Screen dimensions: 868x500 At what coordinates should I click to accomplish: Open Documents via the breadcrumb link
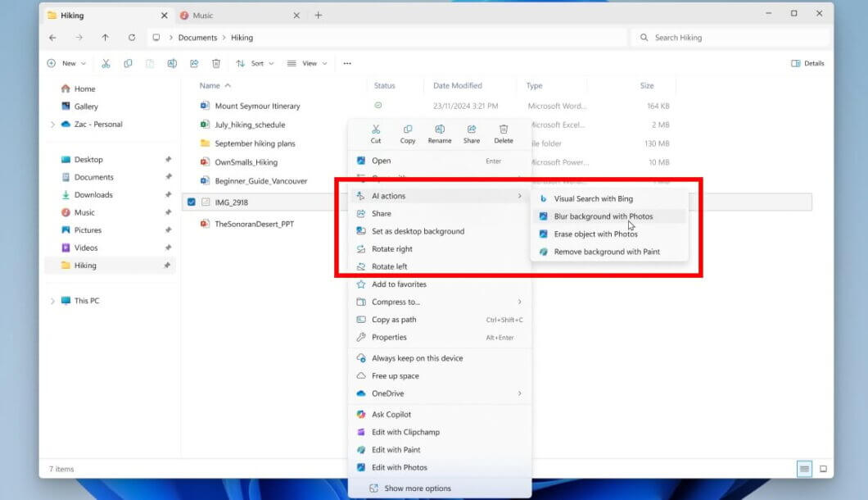[x=199, y=37]
